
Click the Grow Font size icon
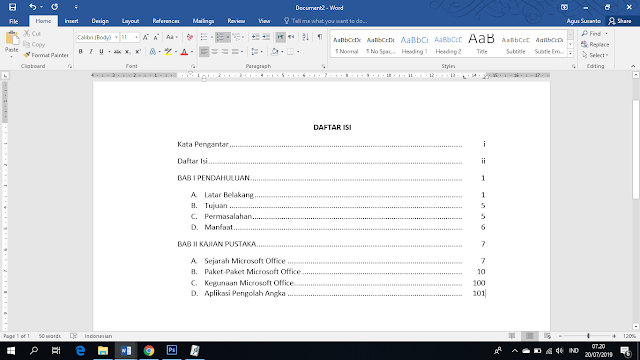pos(146,37)
